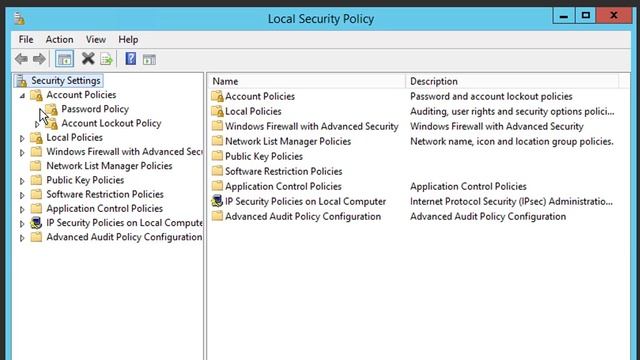Click the Public Key Policies folder icon in list
The width and height of the screenshot is (640, 360).
[x=217, y=156]
